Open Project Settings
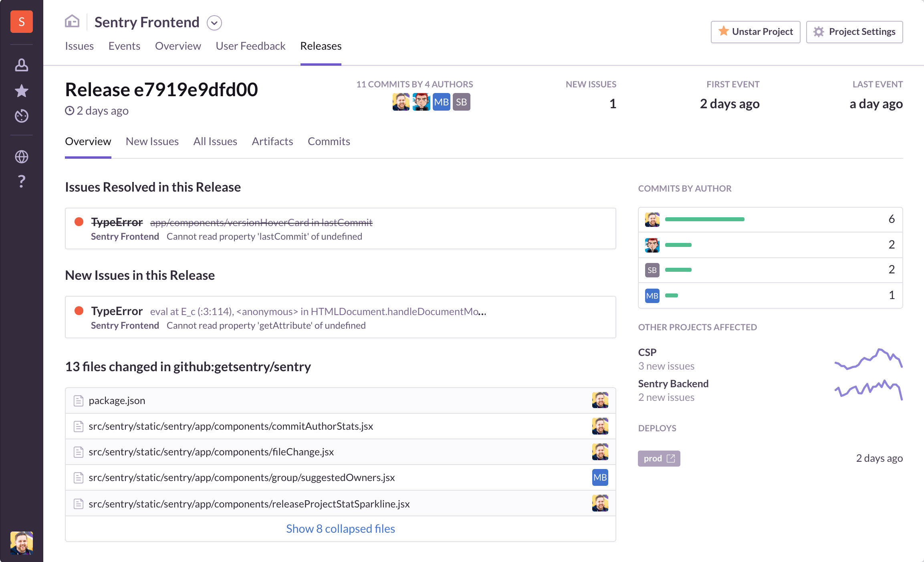Screen dimensions: 924x562 [x=854, y=32]
